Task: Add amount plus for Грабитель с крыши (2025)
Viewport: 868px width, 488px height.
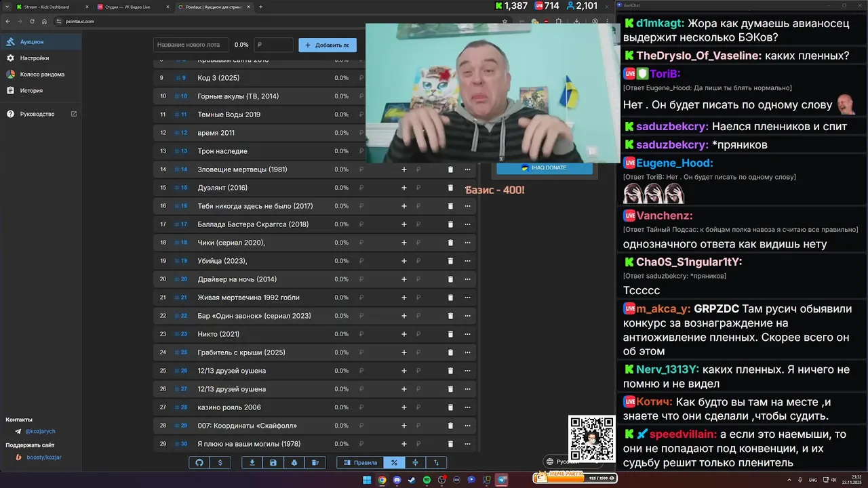Action: [404, 352]
